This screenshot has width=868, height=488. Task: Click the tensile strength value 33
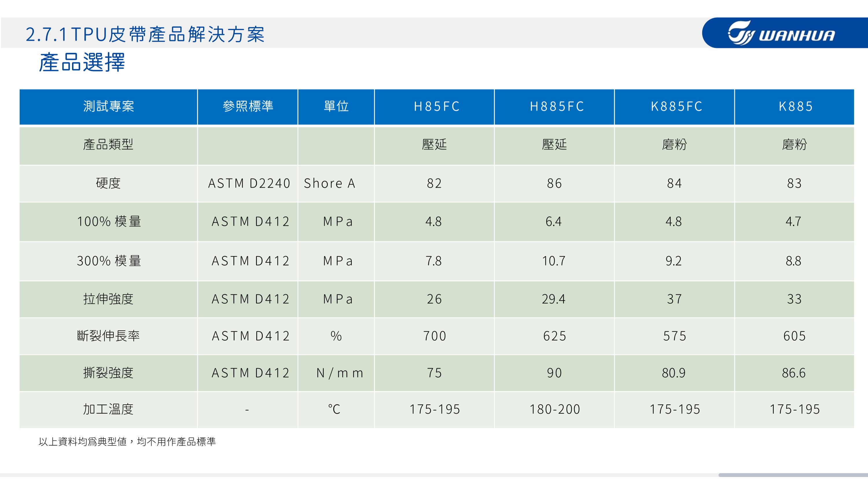(794, 299)
